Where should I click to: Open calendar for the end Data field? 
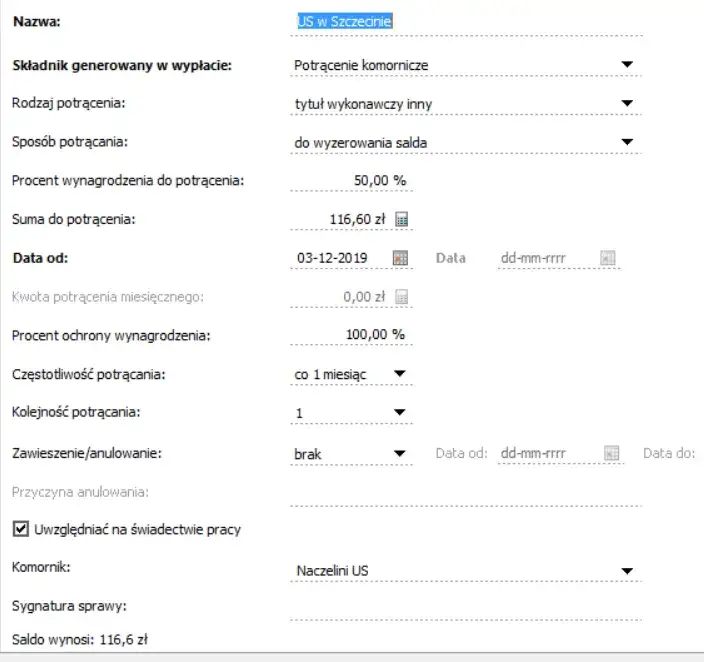607,258
